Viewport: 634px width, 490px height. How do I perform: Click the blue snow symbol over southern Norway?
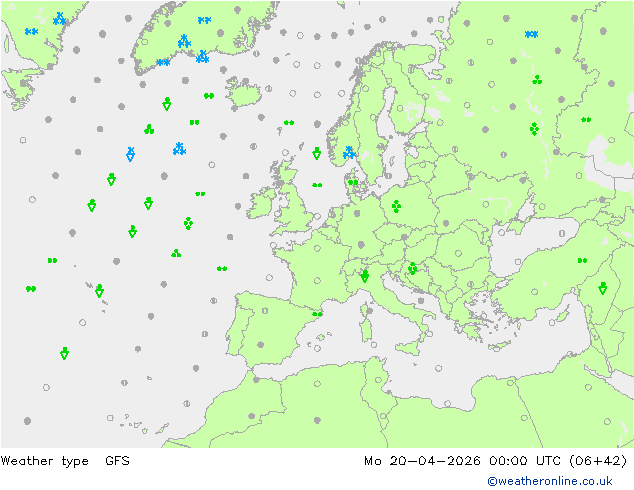pos(349,152)
